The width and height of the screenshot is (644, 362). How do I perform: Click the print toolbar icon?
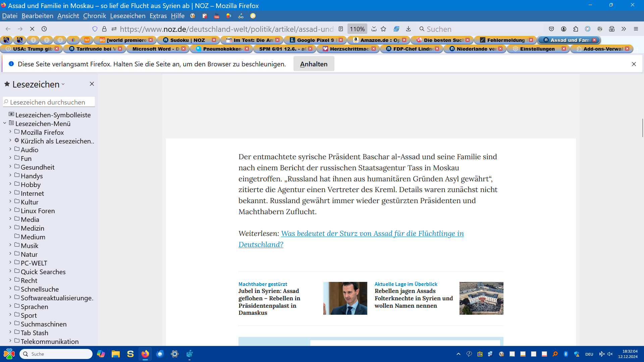click(612, 29)
